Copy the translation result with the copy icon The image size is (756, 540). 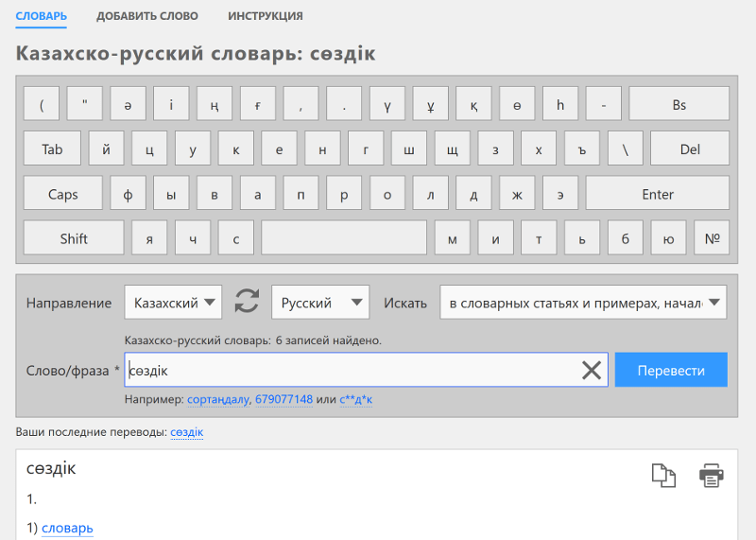pos(663,476)
